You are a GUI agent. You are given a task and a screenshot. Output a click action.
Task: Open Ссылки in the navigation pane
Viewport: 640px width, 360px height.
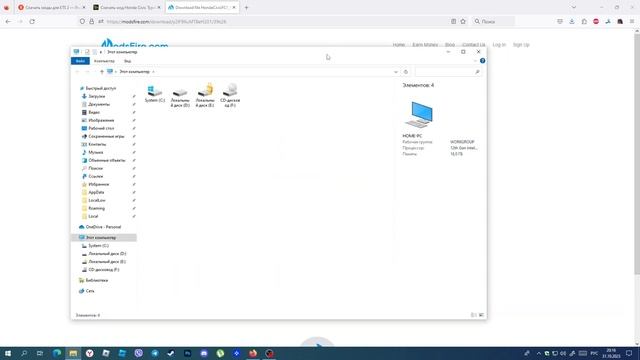[95, 176]
